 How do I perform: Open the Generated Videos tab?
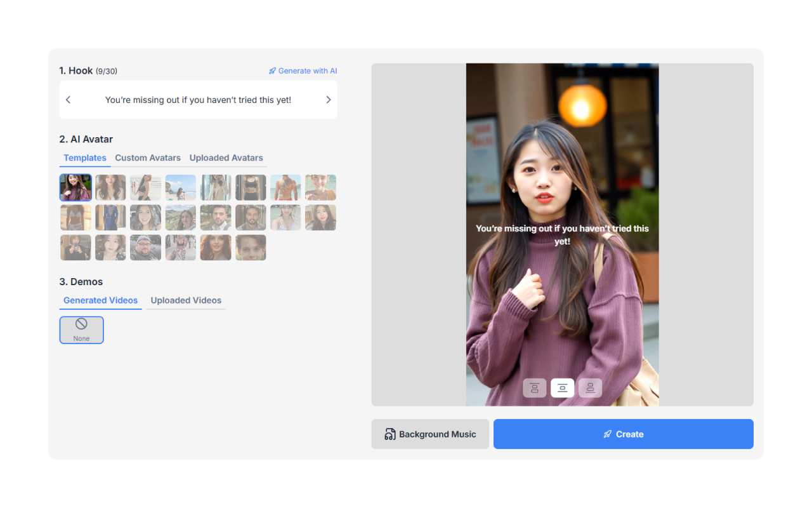click(100, 300)
